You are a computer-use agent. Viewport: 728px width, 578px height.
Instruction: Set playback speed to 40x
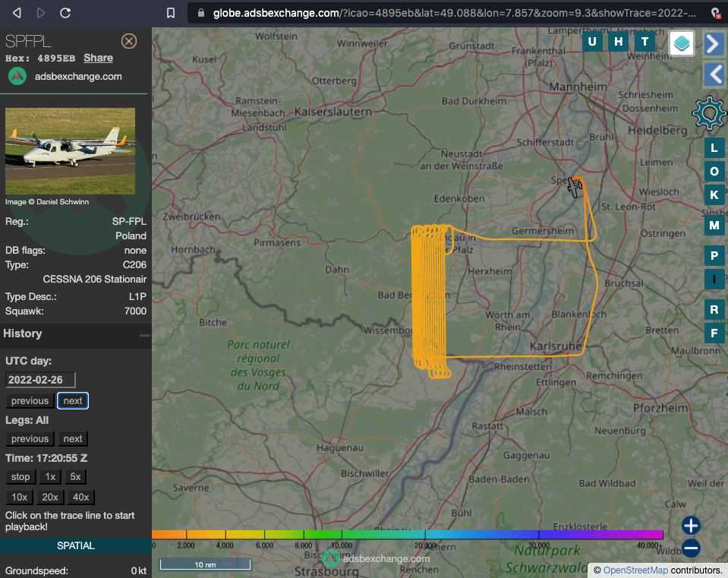click(x=80, y=497)
